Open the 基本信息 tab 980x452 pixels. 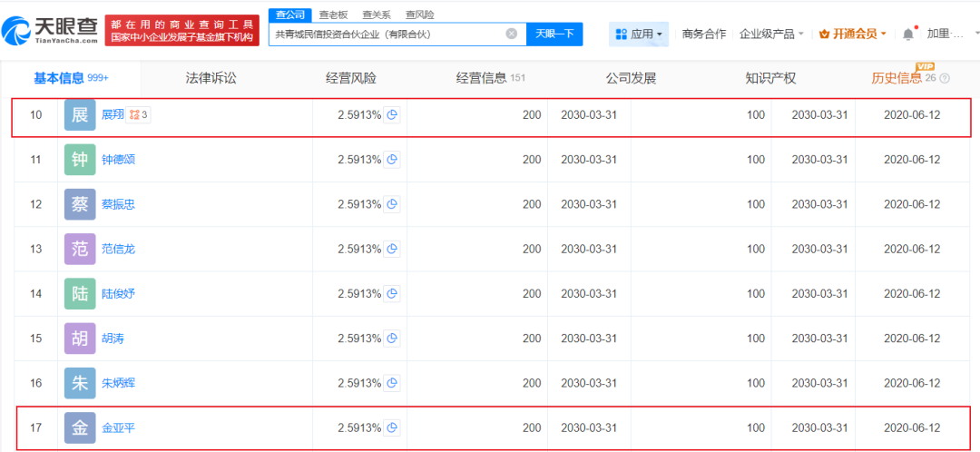tap(71, 78)
